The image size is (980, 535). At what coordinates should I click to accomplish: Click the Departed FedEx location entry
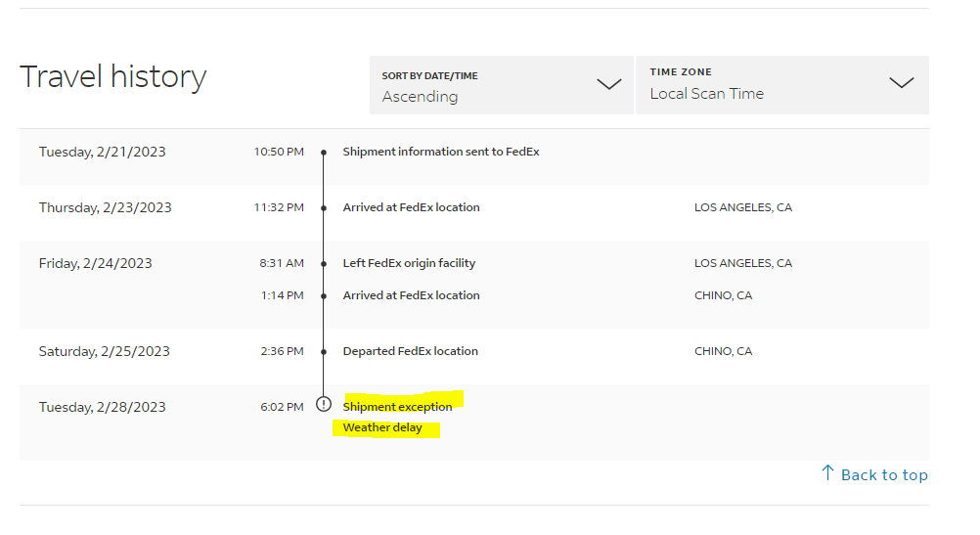(x=410, y=351)
